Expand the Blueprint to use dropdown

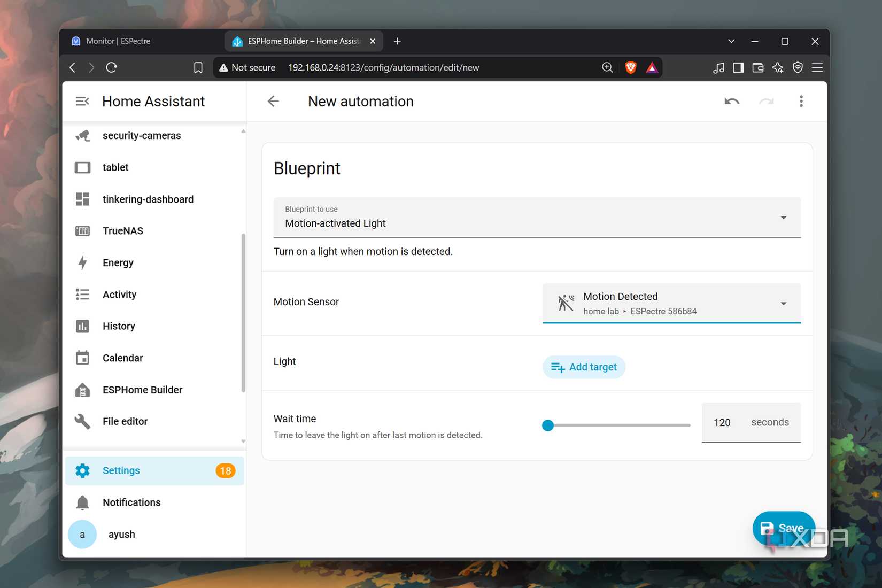pyautogui.click(x=537, y=218)
